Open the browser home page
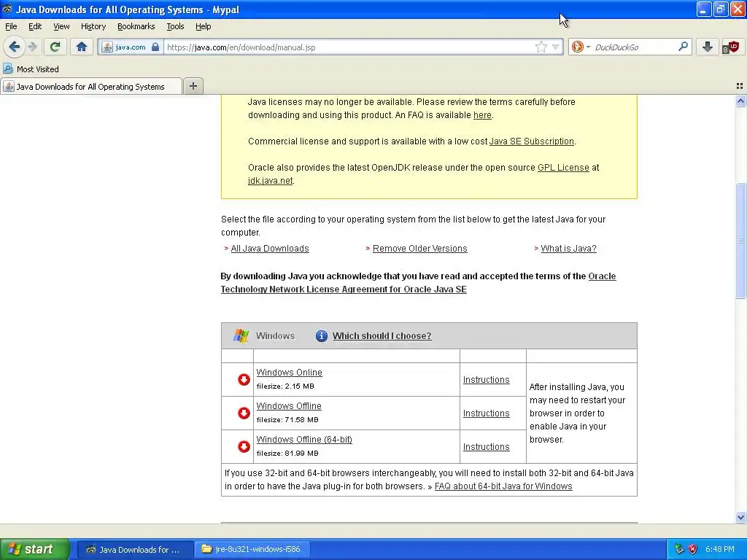The height and width of the screenshot is (560, 747). [82, 47]
